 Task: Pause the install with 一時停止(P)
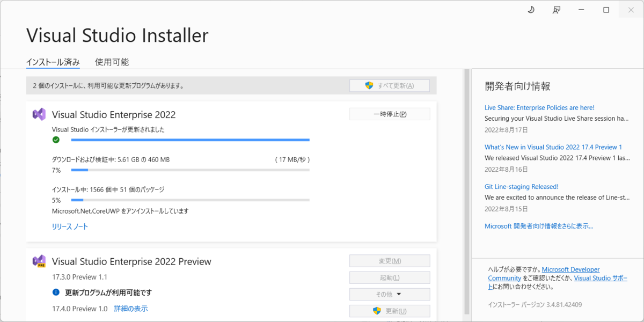(390, 114)
